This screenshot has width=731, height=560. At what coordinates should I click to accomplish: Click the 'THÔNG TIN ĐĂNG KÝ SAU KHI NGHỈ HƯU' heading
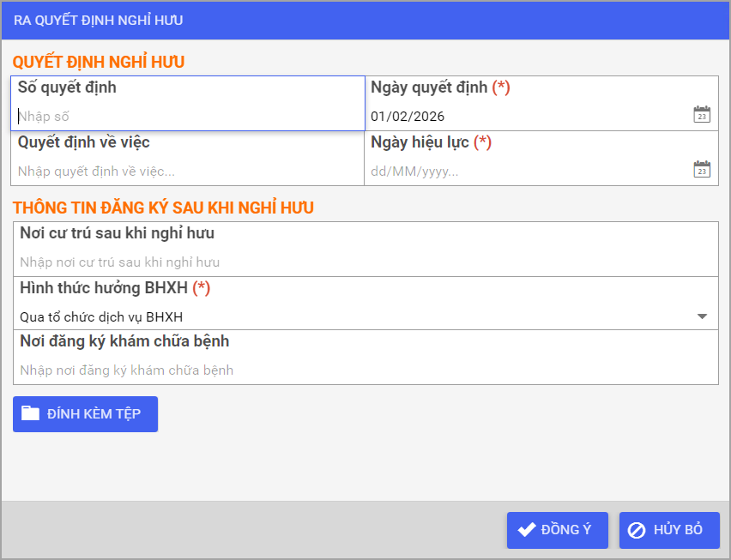163,208
